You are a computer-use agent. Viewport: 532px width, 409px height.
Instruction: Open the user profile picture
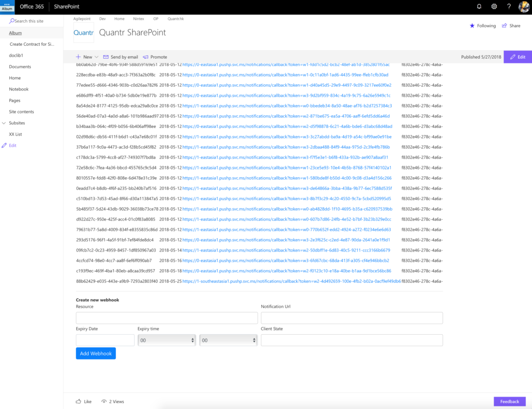[524, 6]
